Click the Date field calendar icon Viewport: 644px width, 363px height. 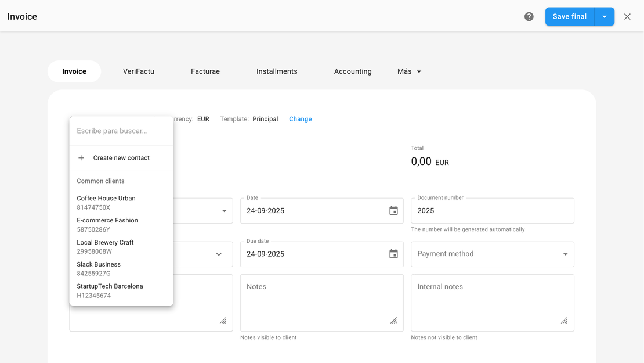click(393, 211)
